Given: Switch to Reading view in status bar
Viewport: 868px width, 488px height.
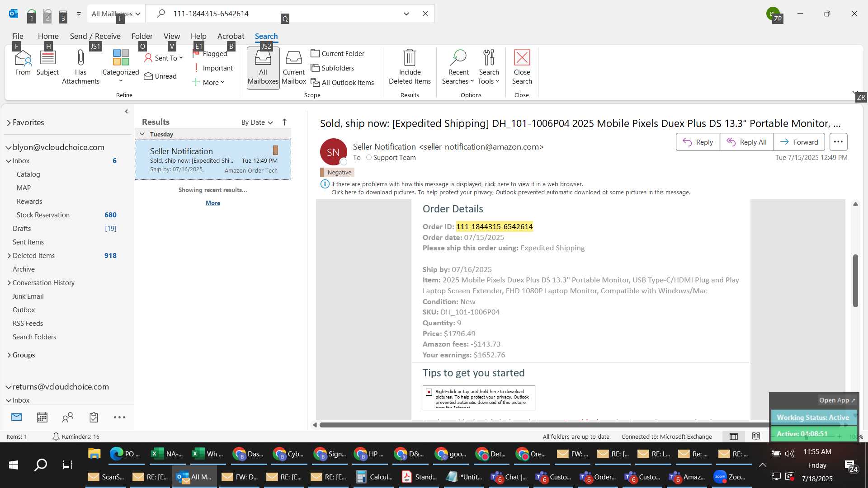Looking at the screenshot, I should [755, 436].
